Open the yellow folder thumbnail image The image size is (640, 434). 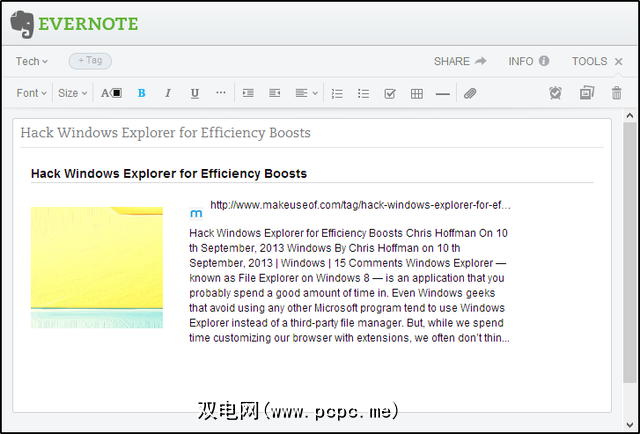click(x=97, y=267)
